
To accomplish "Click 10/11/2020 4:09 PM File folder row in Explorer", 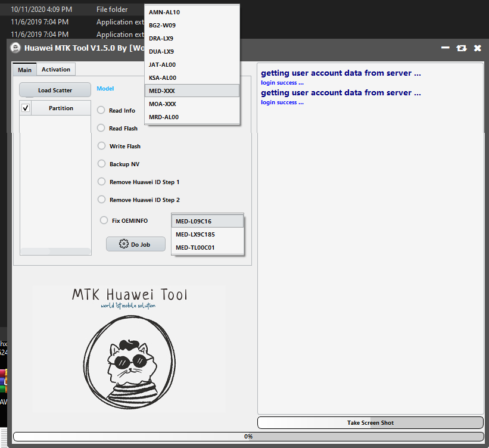I will [x=72, y=10].
